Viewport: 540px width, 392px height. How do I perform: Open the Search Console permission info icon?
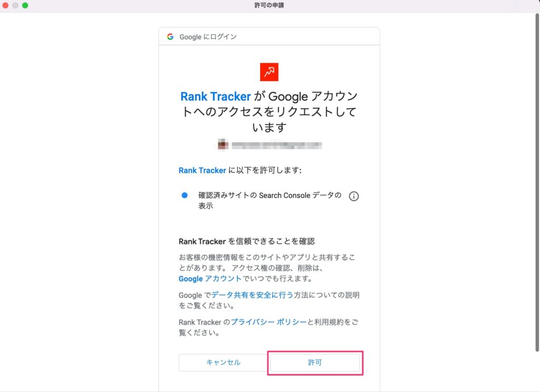click(x=354, y=196)
